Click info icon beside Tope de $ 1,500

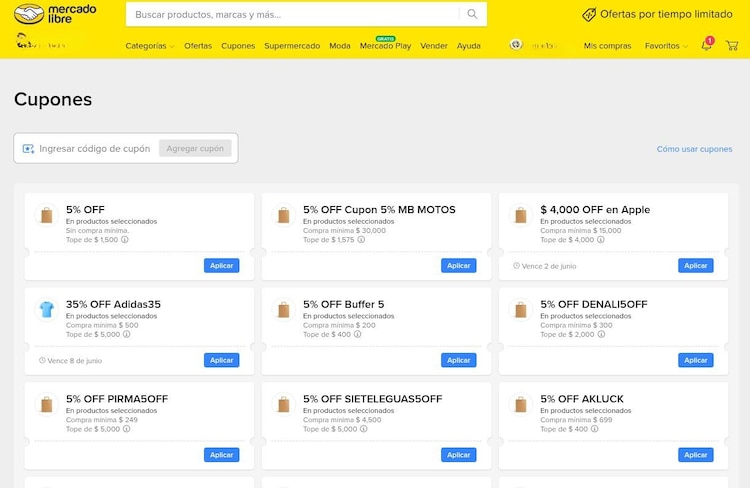click(x=125, y=240)
